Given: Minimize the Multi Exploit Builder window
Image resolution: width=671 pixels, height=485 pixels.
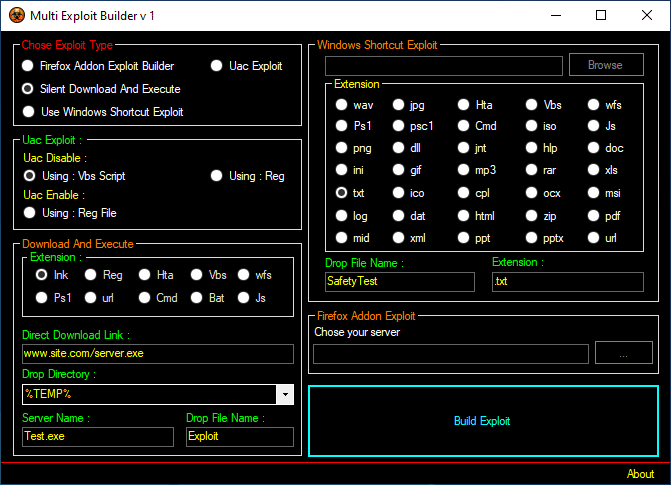Looking at the screenshot, I should tap(555, 15).
